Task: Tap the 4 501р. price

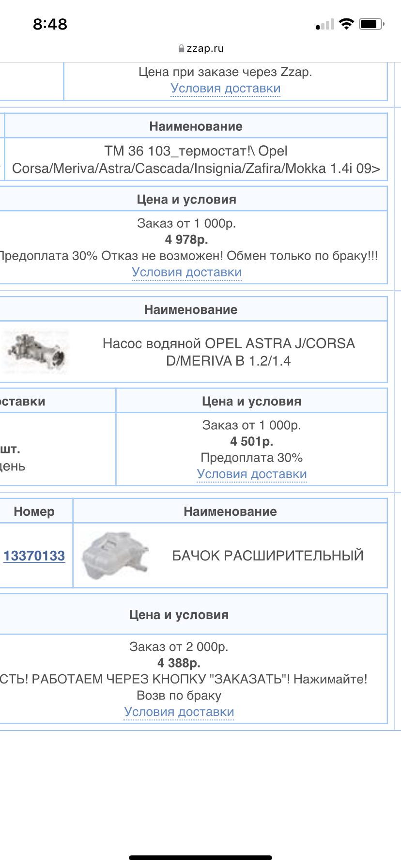Action: tap(252, 442)
